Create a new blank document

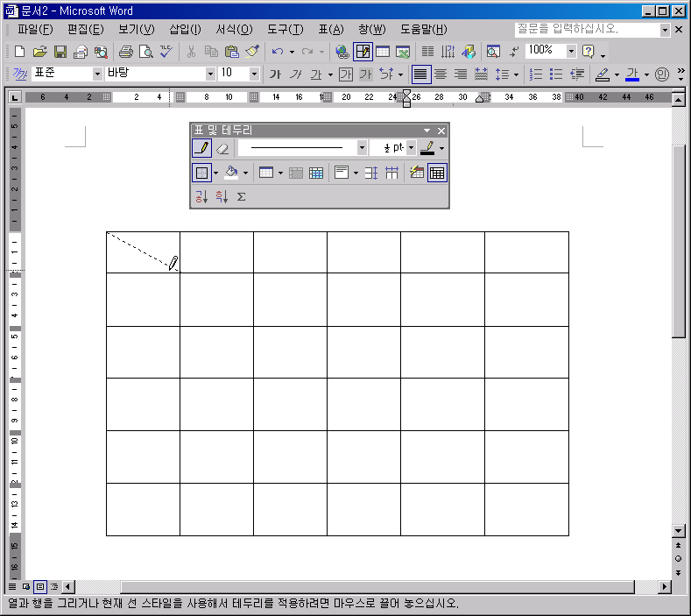19,52
